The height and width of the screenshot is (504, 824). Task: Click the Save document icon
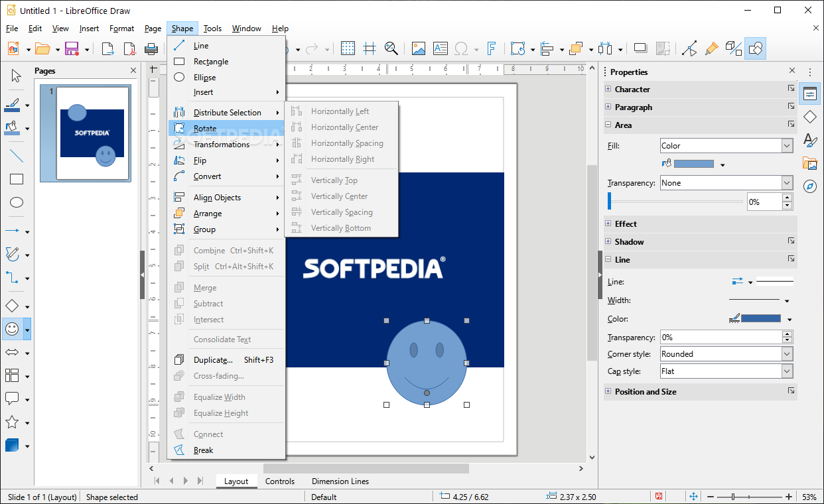pyautogui.click(x=71, y=48)
